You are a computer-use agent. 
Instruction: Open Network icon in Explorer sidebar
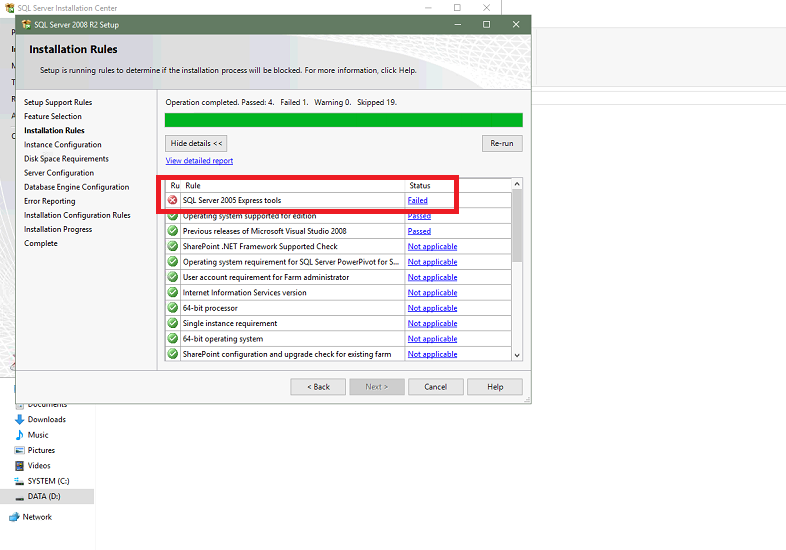point(15,517)
